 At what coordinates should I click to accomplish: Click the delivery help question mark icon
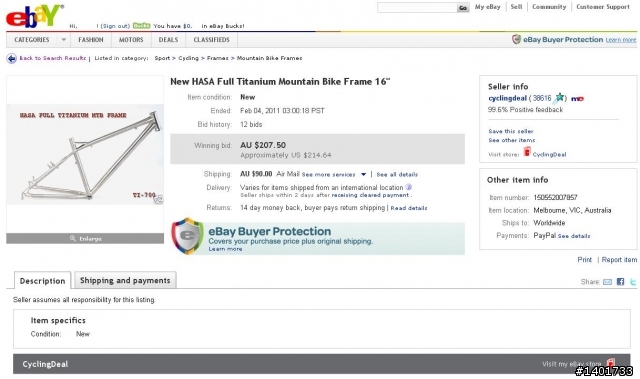(x=408, y=187)
